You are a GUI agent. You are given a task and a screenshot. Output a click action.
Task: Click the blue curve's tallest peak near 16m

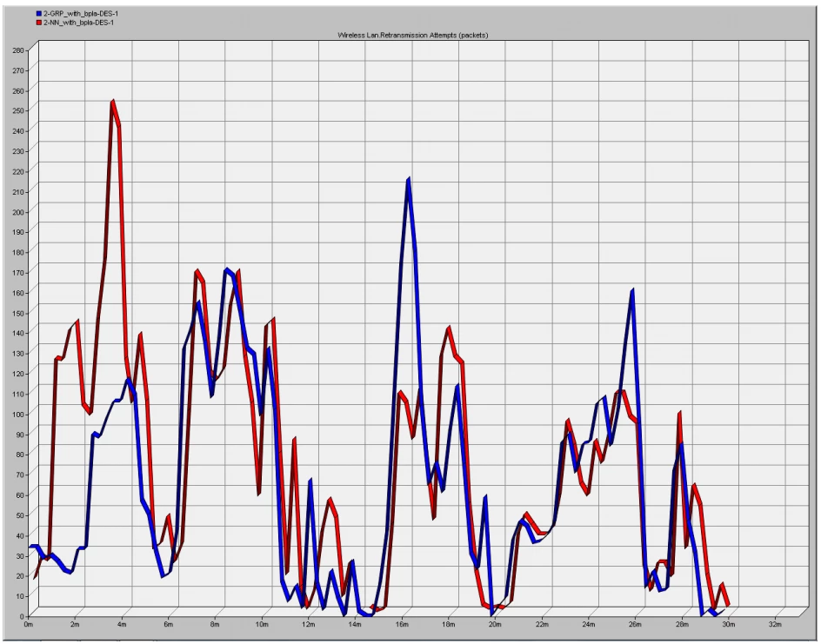[x=408, y=180]
